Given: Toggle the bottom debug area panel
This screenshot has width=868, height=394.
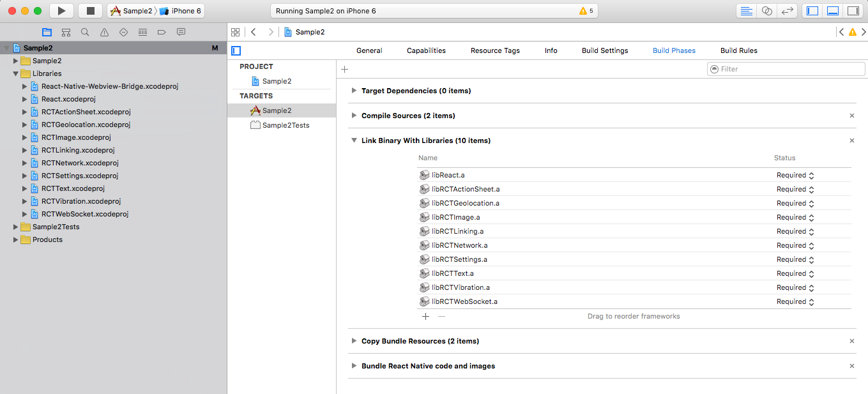Looking at the screenshot, I should tap(832, 11).
